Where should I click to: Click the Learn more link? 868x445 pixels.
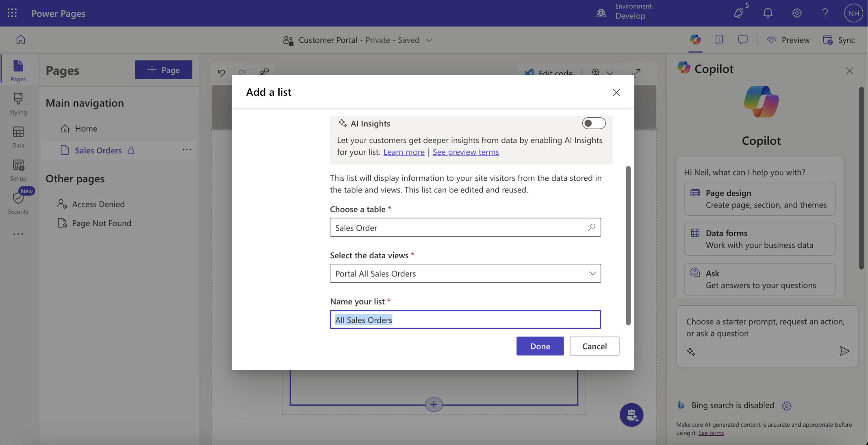(x=404, y=152)
